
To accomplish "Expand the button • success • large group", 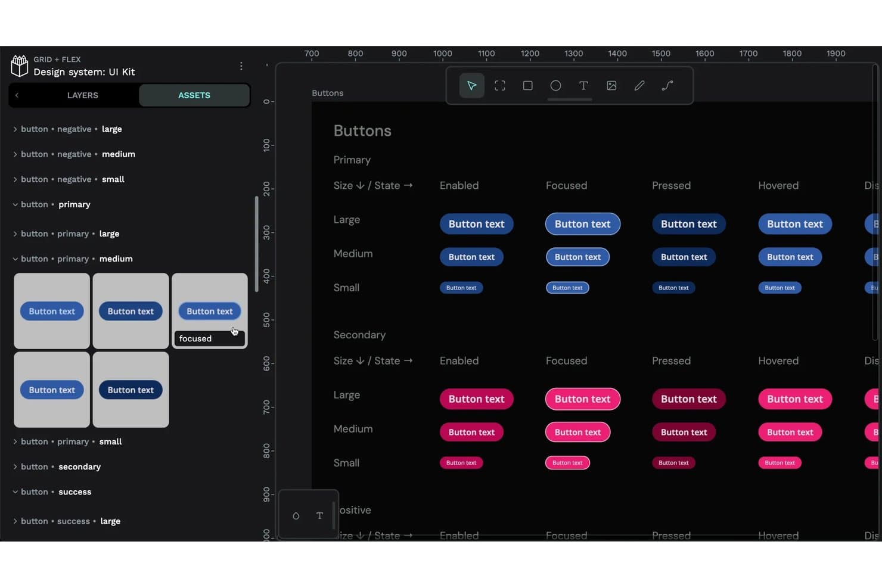I will (x=66, y=521).
